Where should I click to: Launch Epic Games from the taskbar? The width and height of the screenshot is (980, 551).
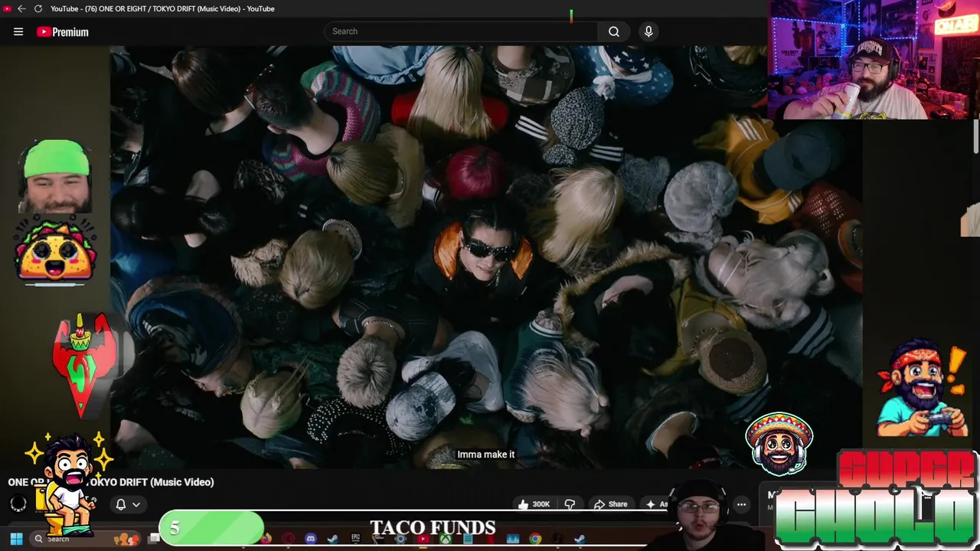coord(355,539)
